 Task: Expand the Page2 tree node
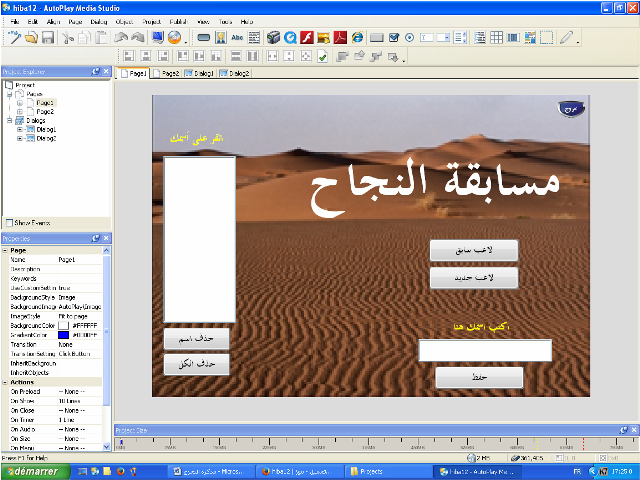tap(20, 111)
